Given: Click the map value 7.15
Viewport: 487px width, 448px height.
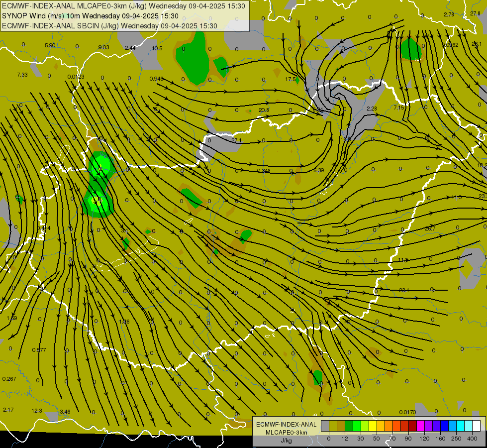Looking at the screenshot, I should click(x=399, y=108).
